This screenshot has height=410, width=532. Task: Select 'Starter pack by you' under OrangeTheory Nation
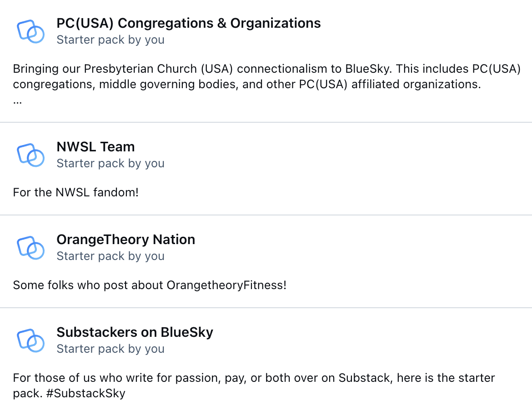[x=110, y=256]
